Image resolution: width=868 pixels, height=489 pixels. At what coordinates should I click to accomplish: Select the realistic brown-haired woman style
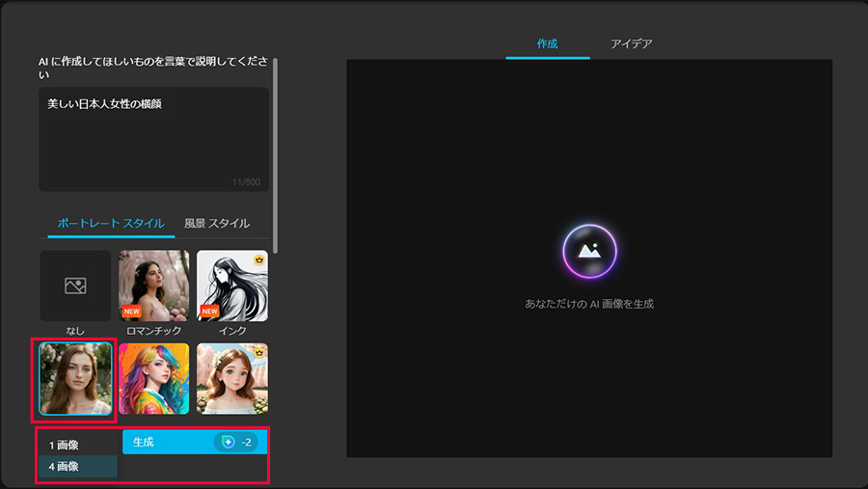coord(75,379)
